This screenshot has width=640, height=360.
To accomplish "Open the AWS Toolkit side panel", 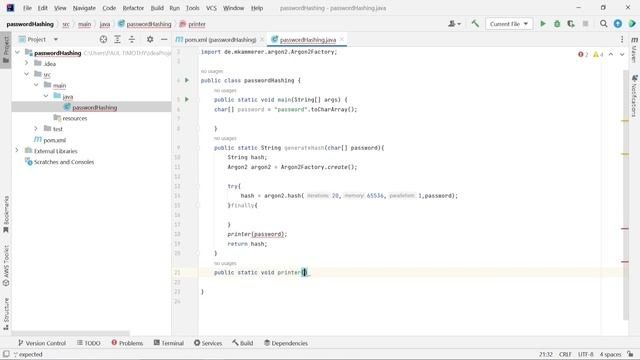I will [x=6, y=265].
